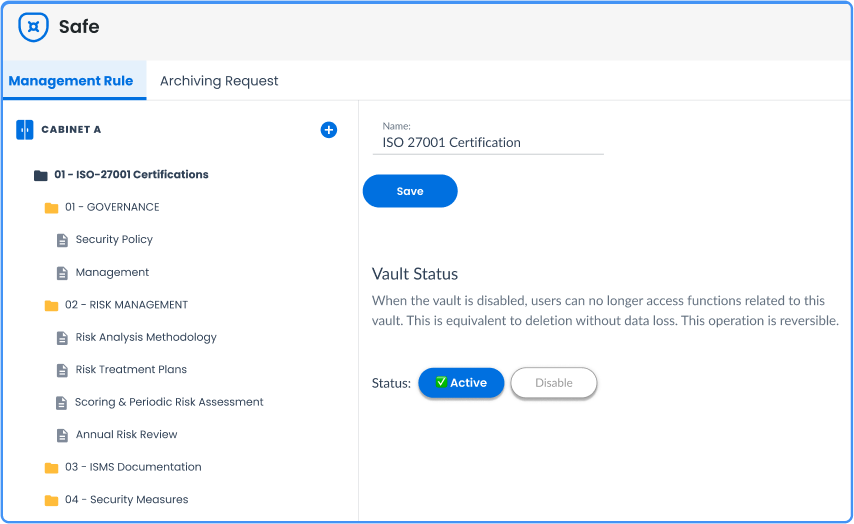Open the 02 - RISK MANAGEMENT folder
Screen dimensions: 854x524
126,304
